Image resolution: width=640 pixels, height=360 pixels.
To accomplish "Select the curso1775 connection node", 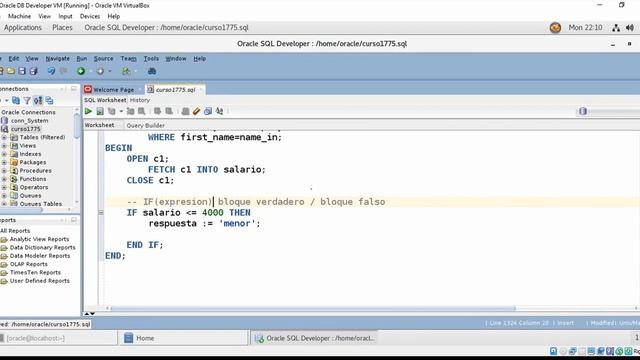I will [25, 129].
